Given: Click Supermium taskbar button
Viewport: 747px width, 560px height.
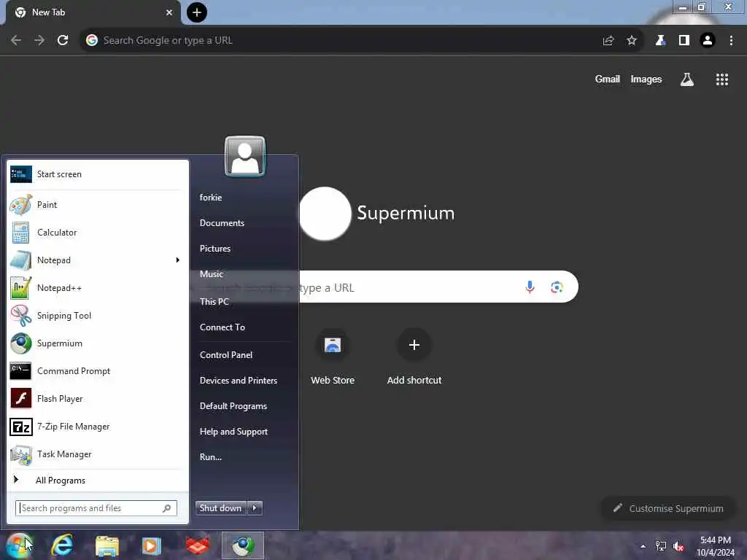Looking at the screenshot, I should pos(243,545).
